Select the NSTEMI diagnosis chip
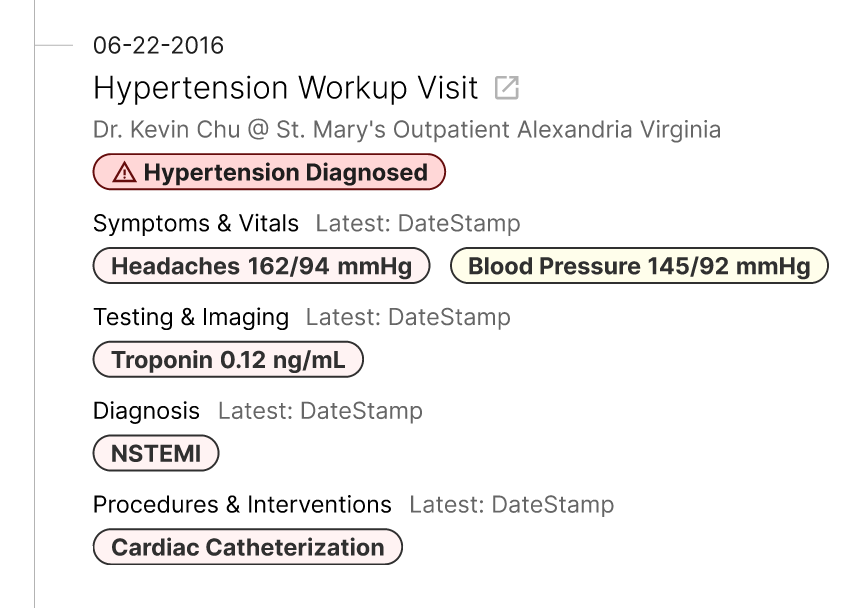 pos(156,454)
